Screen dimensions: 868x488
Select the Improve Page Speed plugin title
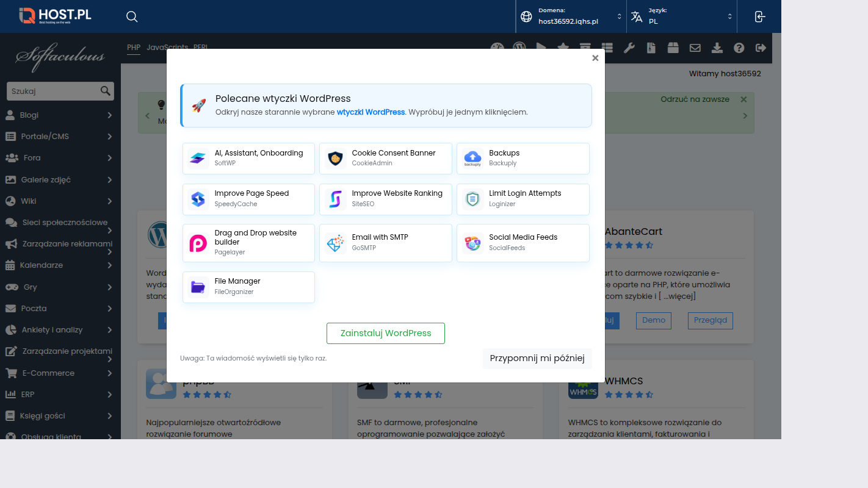click(x=251, y=193)
